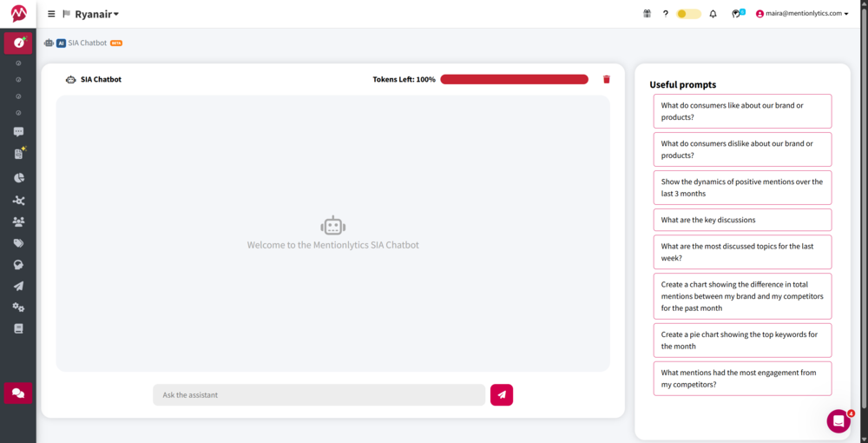Select competitors total mentions chart prompt
The image size is (868, 443).
coord(742,296)
